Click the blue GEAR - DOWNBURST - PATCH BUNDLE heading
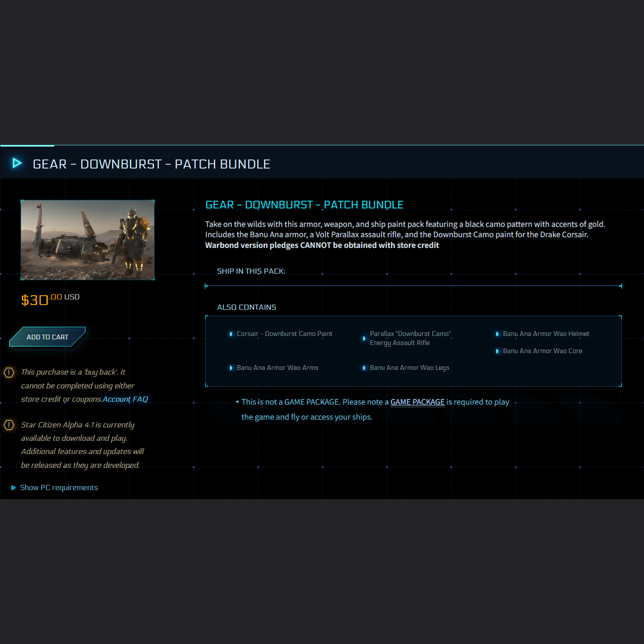 tap(304, 204)
